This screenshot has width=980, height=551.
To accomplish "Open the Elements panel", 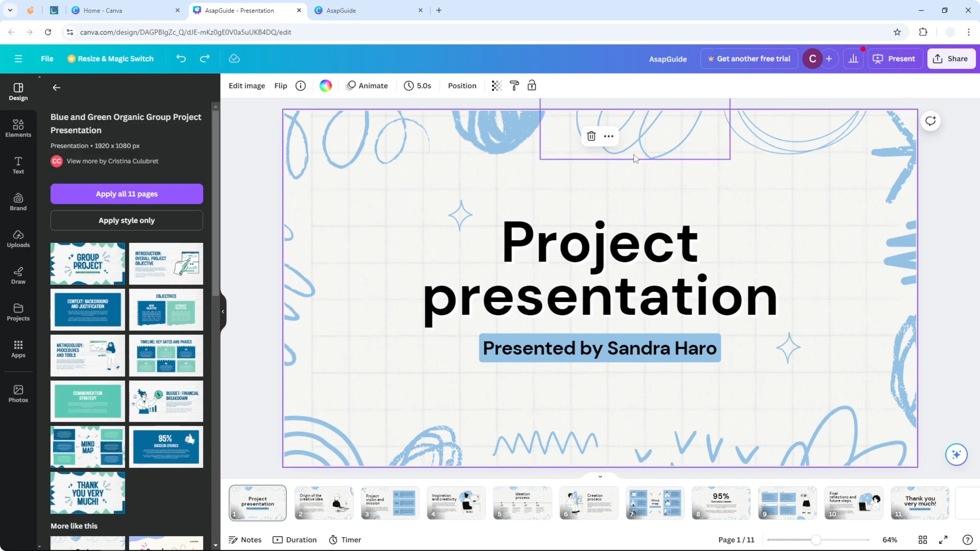I will click(x=18, y=128).
